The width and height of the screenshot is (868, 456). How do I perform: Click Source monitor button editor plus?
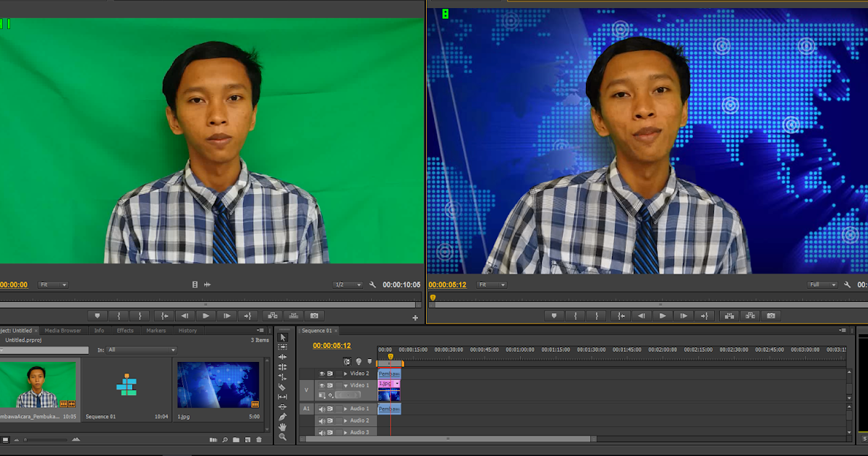point(415,318)
